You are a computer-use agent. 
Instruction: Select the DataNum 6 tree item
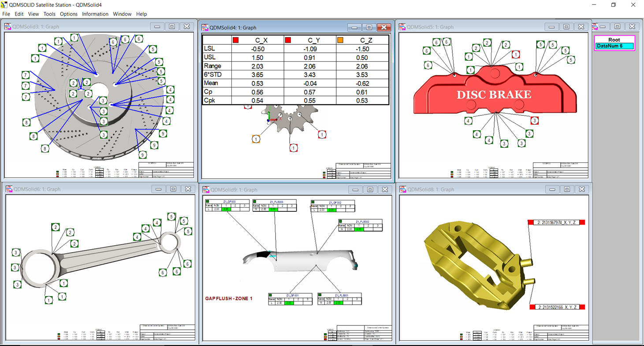pyautogui.click(x=614, y=46)
